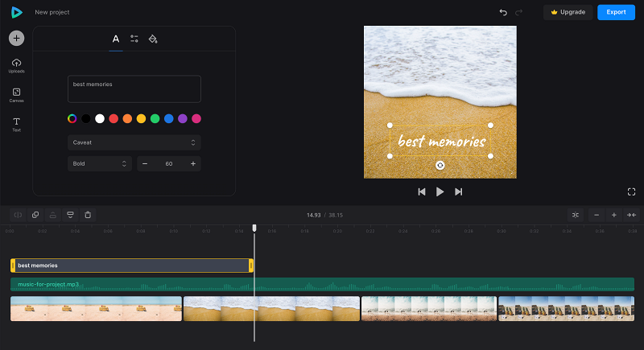Image resolution: width=644 pixels, height=350 pixels.
Task: Select the purple color swatch
Action: (x=183, y=118)
